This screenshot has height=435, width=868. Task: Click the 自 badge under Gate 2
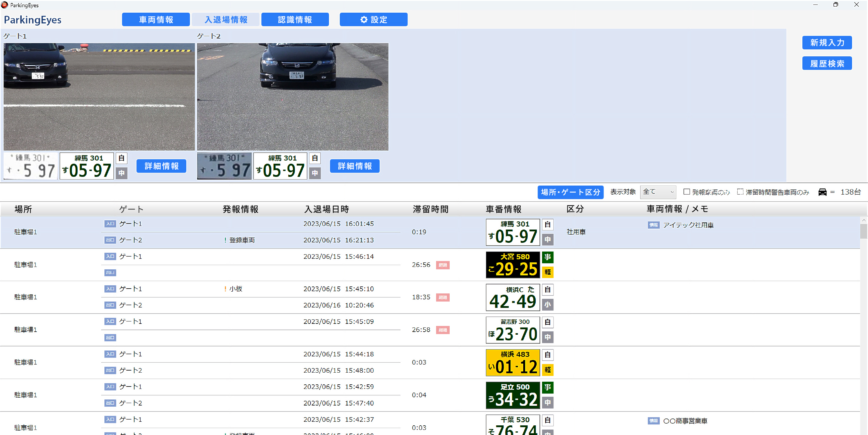315,158
